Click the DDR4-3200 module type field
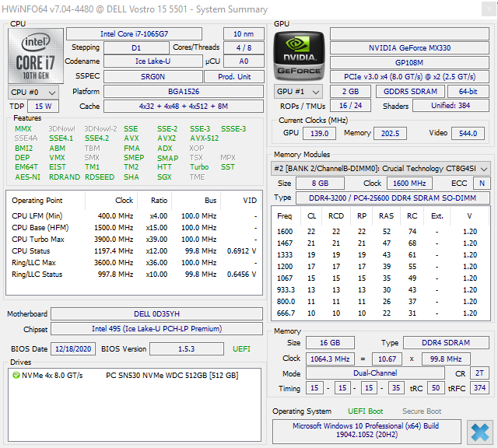Viewport: 498px width, 448px height. click(392, 198)
